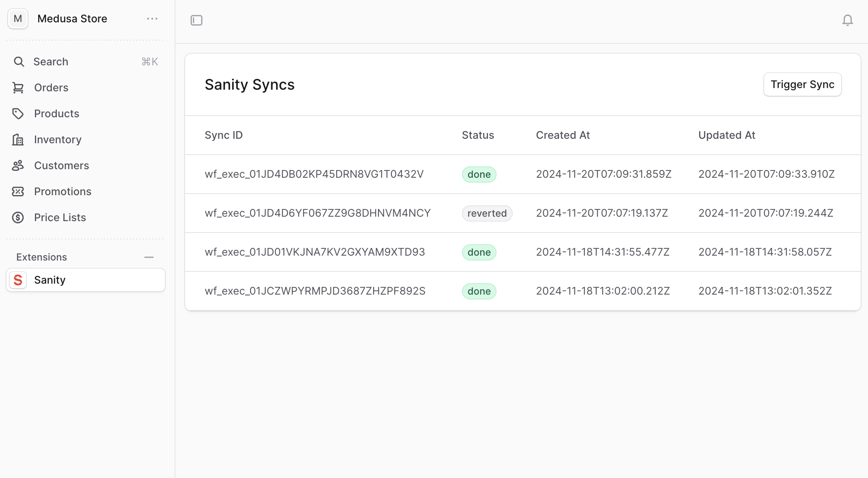
Task: Toggle the sidebar panel icon
Action: pos(196,20)
